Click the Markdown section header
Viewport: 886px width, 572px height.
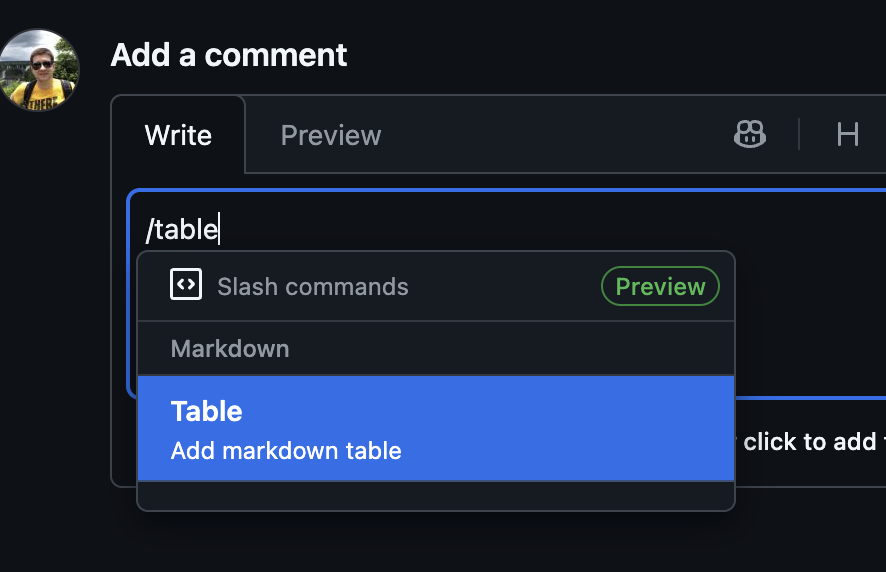230,349
